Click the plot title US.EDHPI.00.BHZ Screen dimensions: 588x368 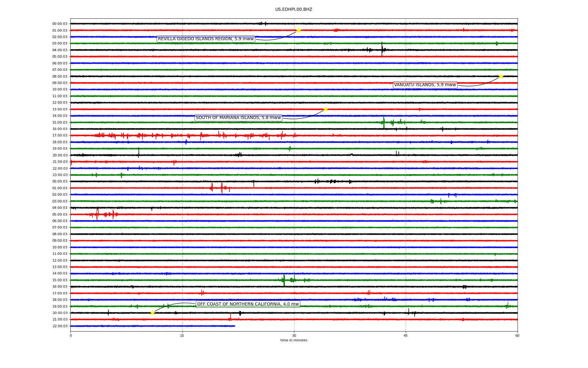point(294,10)
